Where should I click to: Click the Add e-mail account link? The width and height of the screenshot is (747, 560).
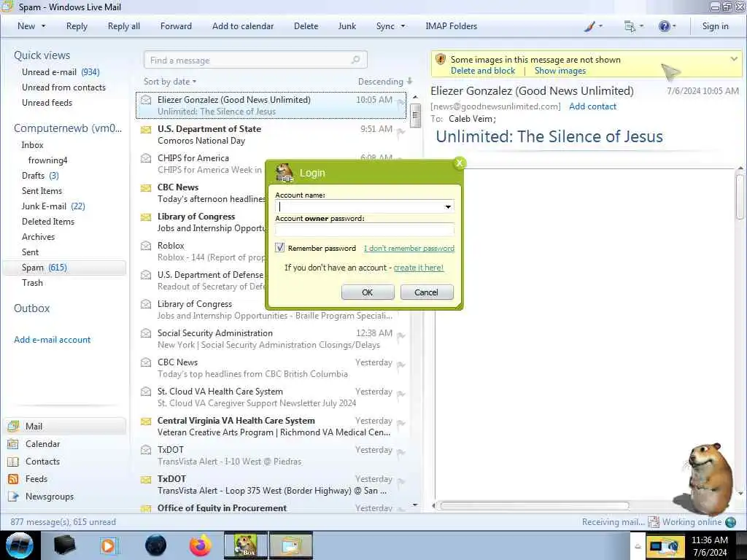(x=52, y=340)
